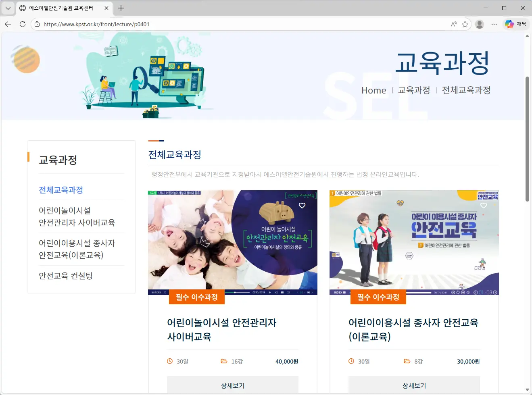The width and height of the screenshot is (532, 395).
Task: Click the browser back navigation arrow
Action: pos(8,24)
